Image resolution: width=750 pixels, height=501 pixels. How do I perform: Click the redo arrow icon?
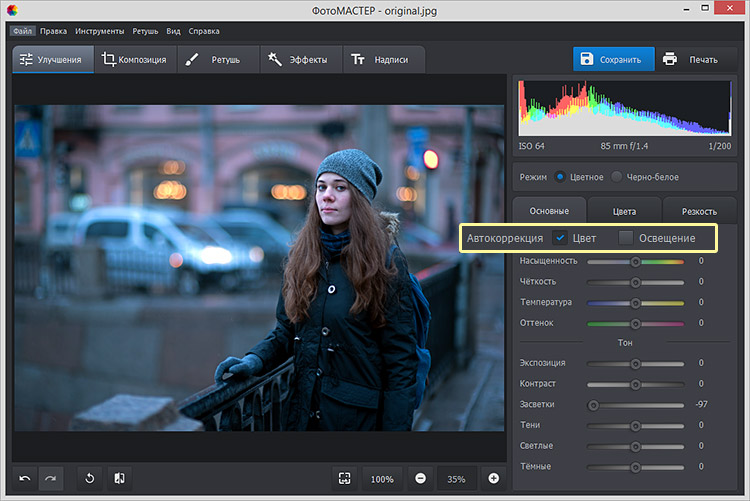(x=50, y=478)
